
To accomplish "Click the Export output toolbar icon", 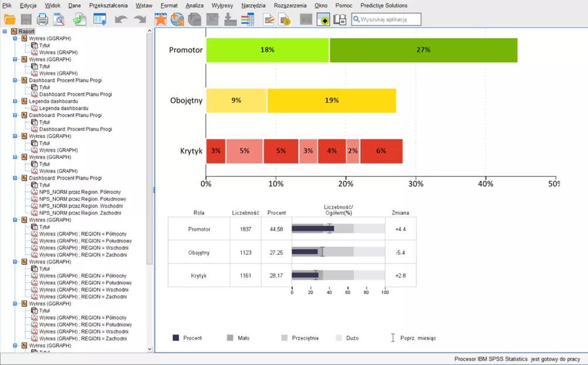I will 80,20.
